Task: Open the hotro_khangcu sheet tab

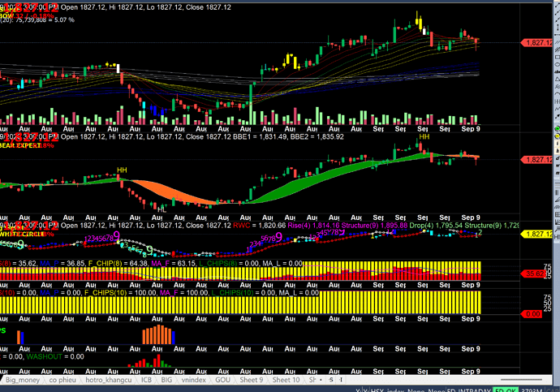Action: tap(109, 380)
